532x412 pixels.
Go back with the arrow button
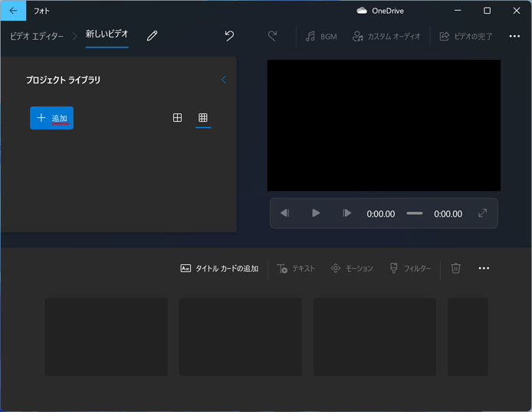[13, 11]
